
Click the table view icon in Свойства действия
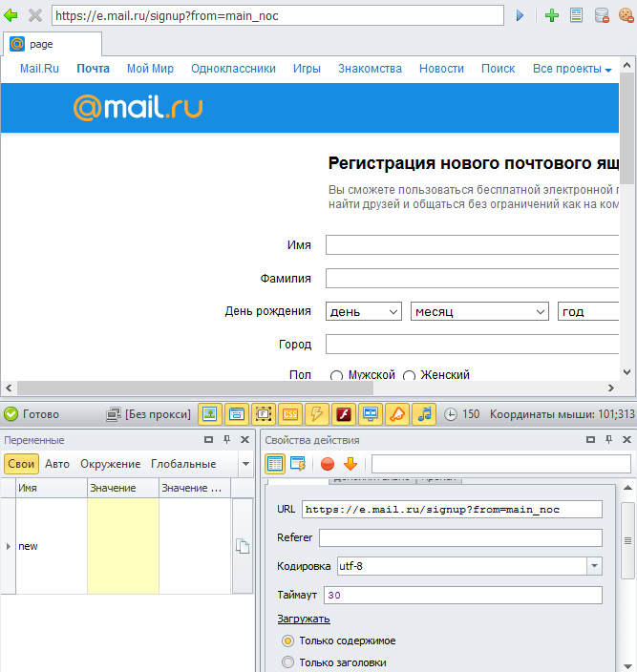(275, 464)
